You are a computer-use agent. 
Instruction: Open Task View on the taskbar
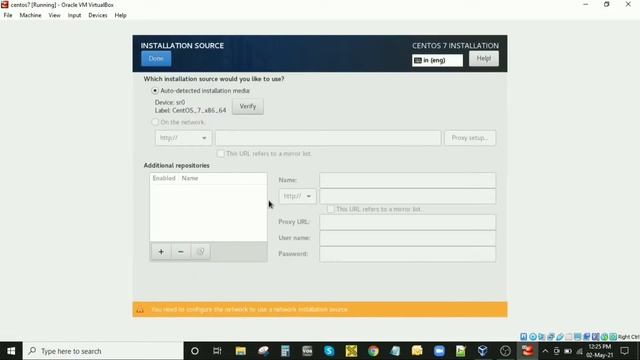(217, 351)
